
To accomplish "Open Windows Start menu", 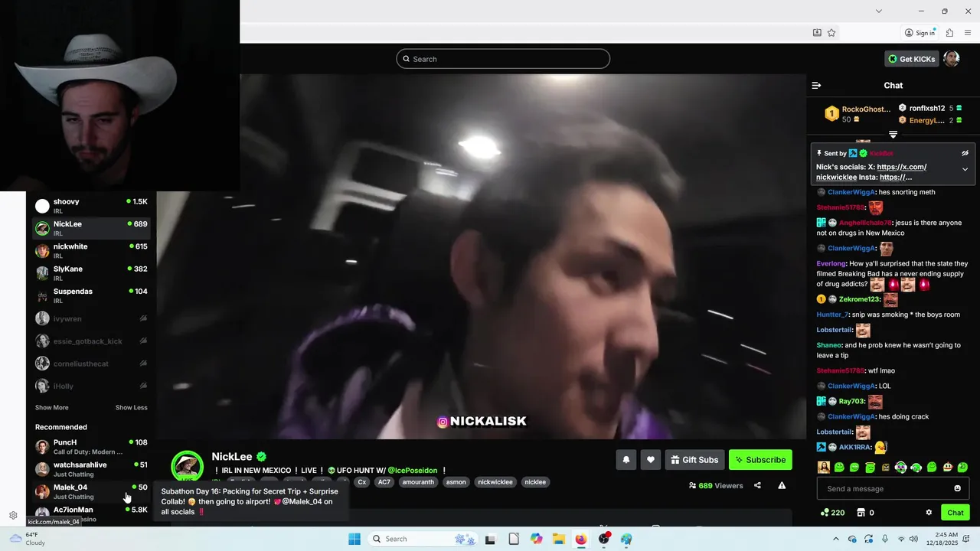I will point(354,539).
